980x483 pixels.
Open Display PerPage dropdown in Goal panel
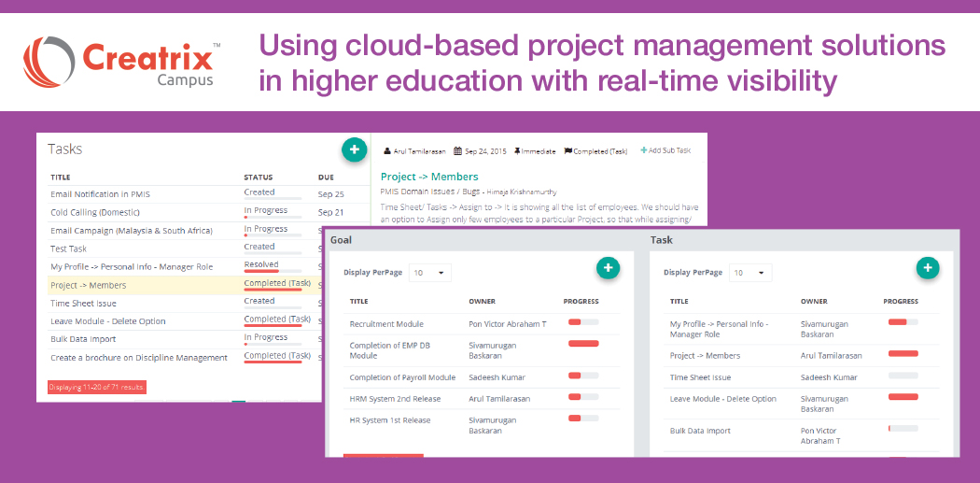tap(430, 273)
